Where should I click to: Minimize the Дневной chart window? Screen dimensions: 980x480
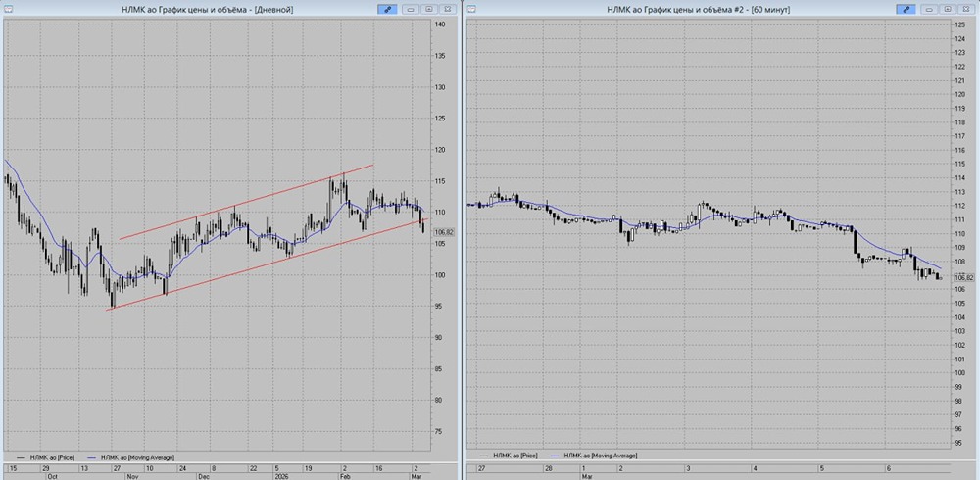(x=411, y=10)
